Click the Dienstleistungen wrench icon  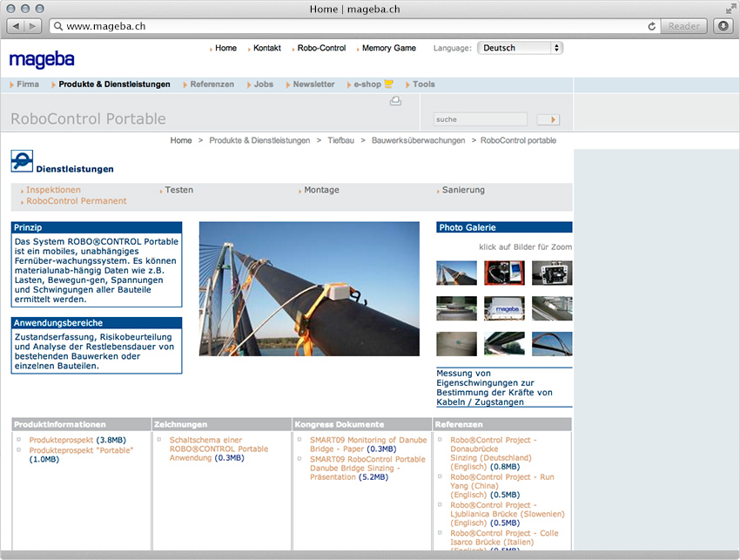[22, 161]
